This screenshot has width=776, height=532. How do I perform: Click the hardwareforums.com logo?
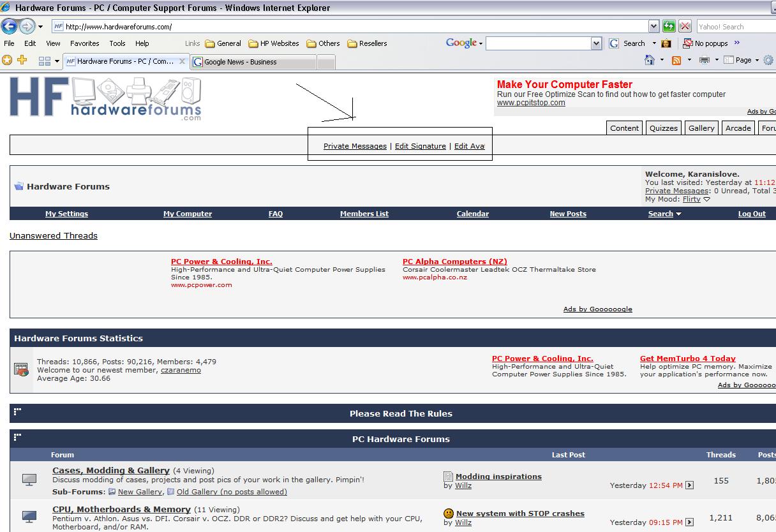pyautogui.click(x=105, y=98)
